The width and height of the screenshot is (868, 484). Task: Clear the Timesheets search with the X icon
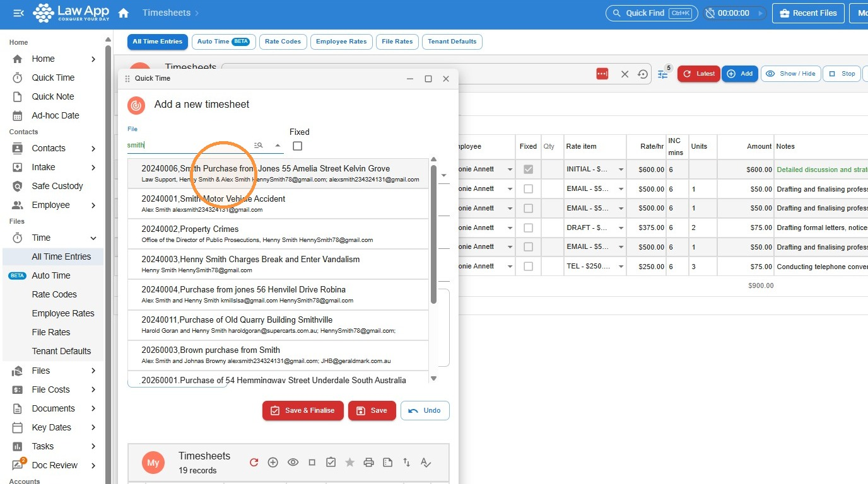[x=625, y=74]
